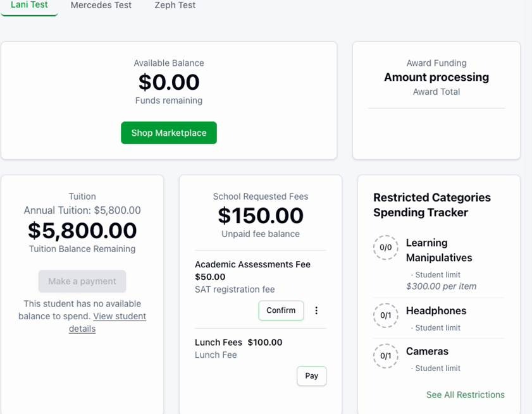Select the Headphones restricted category

pos(436,310)
